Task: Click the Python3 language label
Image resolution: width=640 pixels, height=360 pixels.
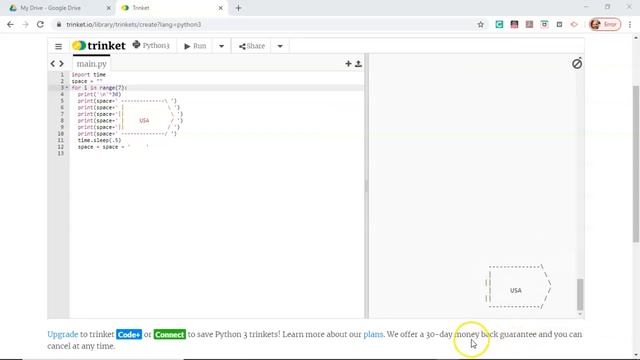Action: [x=151, y=45]
